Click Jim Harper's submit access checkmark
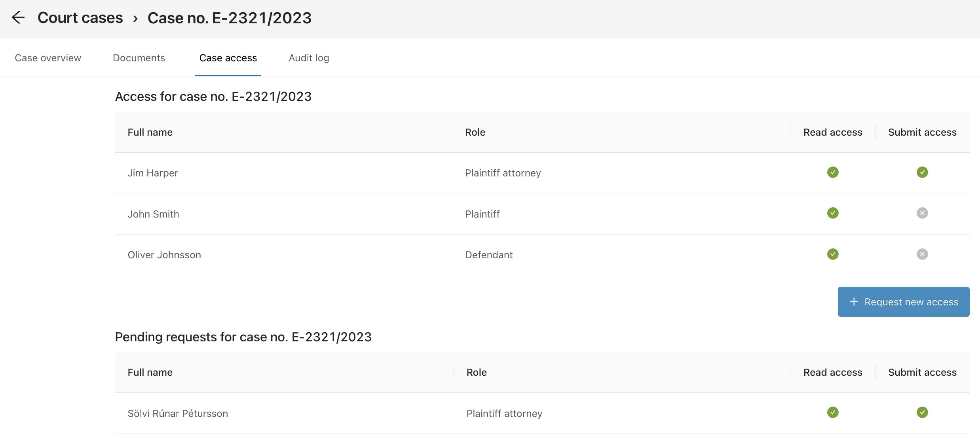The image size is (980, 443). (922, 172)
